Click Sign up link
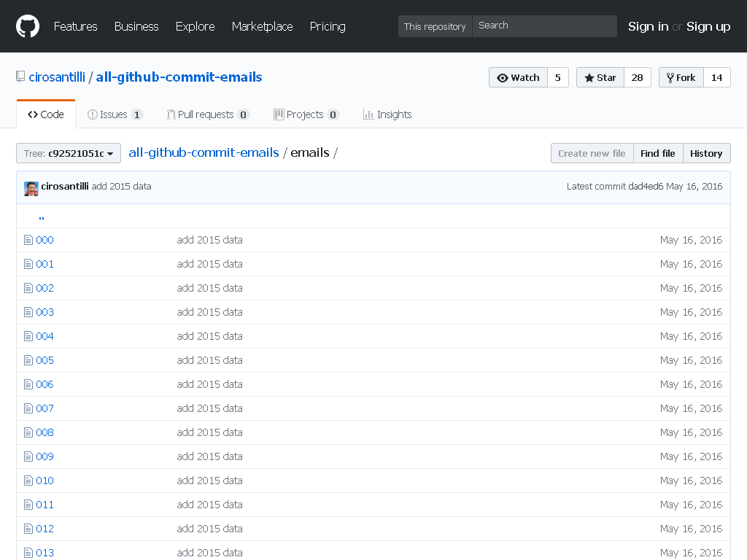The width and height of the screenshot is (747, 560). point(708,26)
